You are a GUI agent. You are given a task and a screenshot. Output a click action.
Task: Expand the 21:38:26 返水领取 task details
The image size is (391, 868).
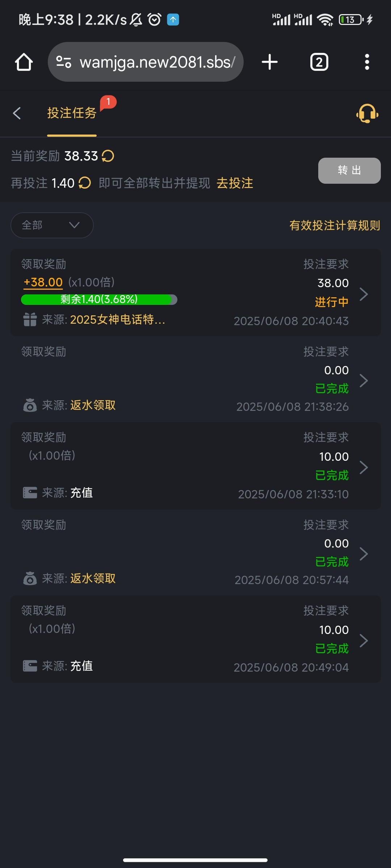click(363, 380)
